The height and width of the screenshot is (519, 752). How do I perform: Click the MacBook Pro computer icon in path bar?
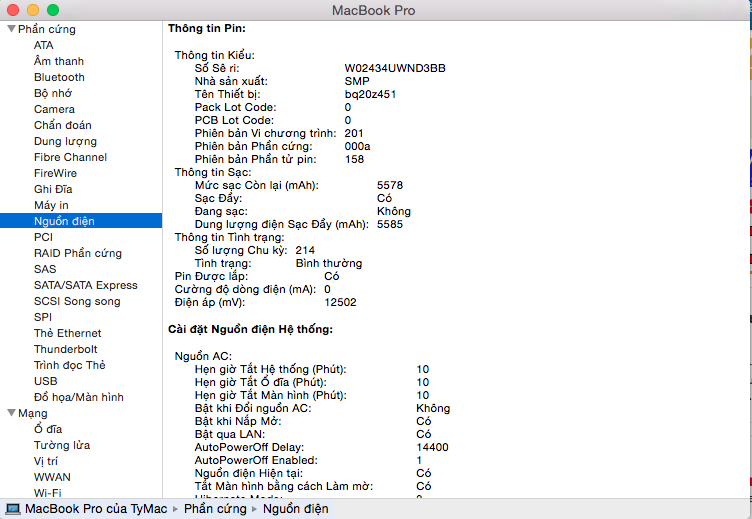(12, 508)
